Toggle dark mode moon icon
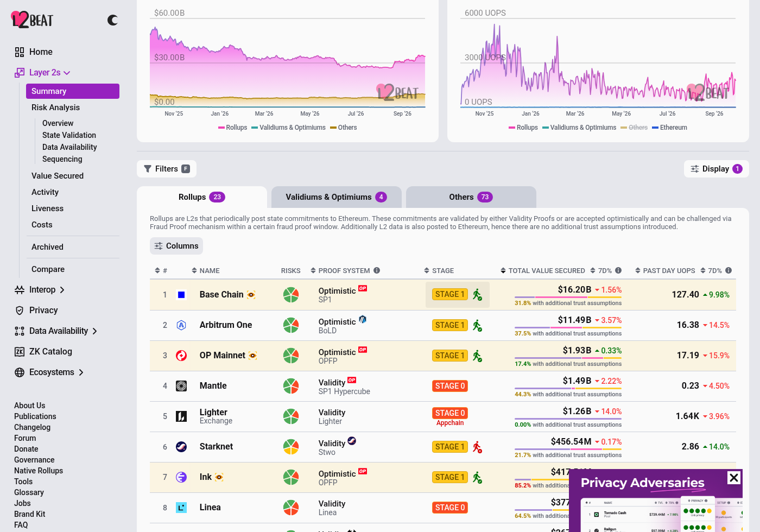This screenshot has height=532, width=760. pyautogui.click(x=113, y=20)
